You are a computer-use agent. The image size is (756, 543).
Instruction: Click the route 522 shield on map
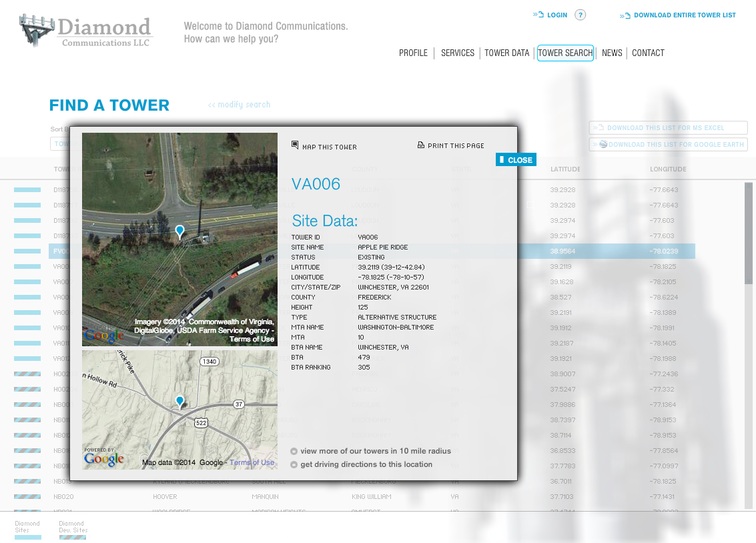tap(201, 423)
